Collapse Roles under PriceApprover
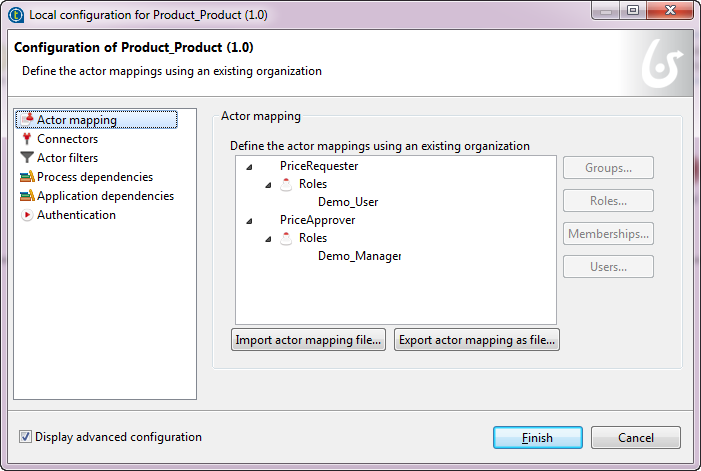The width and height of the screenshot is (701, 471). click(268, 239)
